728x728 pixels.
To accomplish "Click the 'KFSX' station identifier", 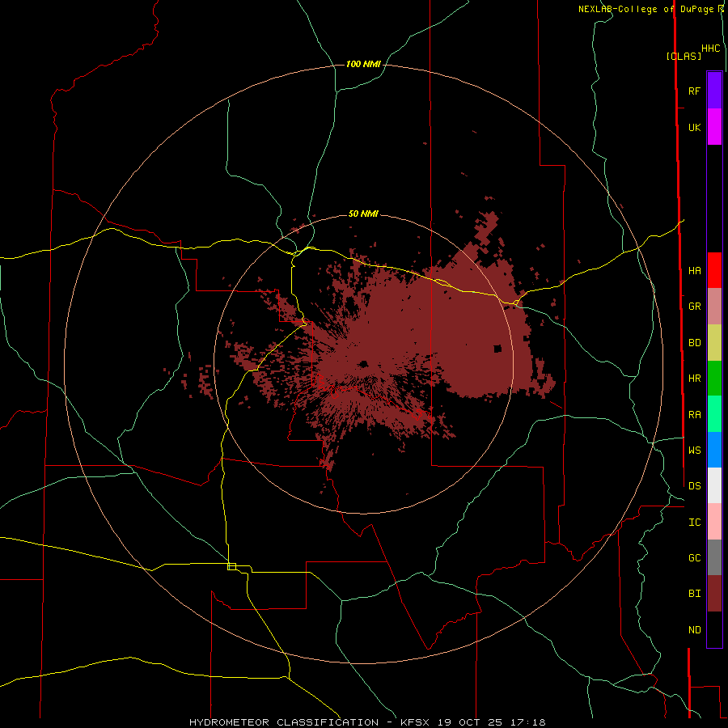I will (414, 722).
